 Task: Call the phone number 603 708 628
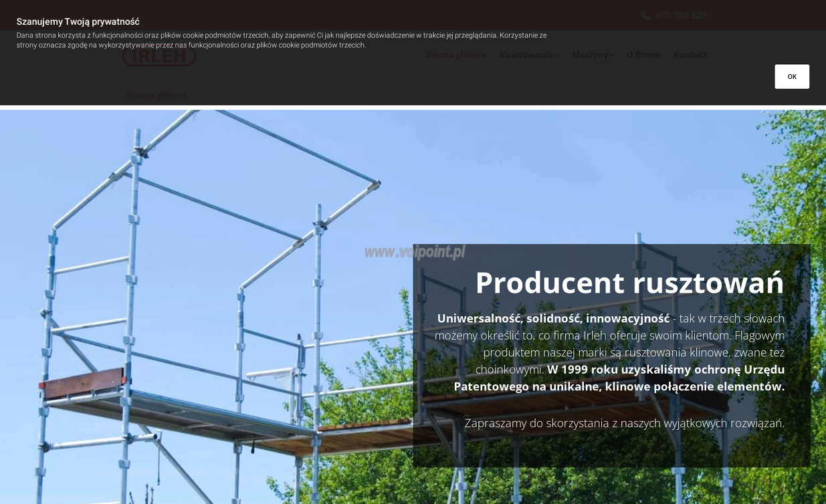click(681, 15)
